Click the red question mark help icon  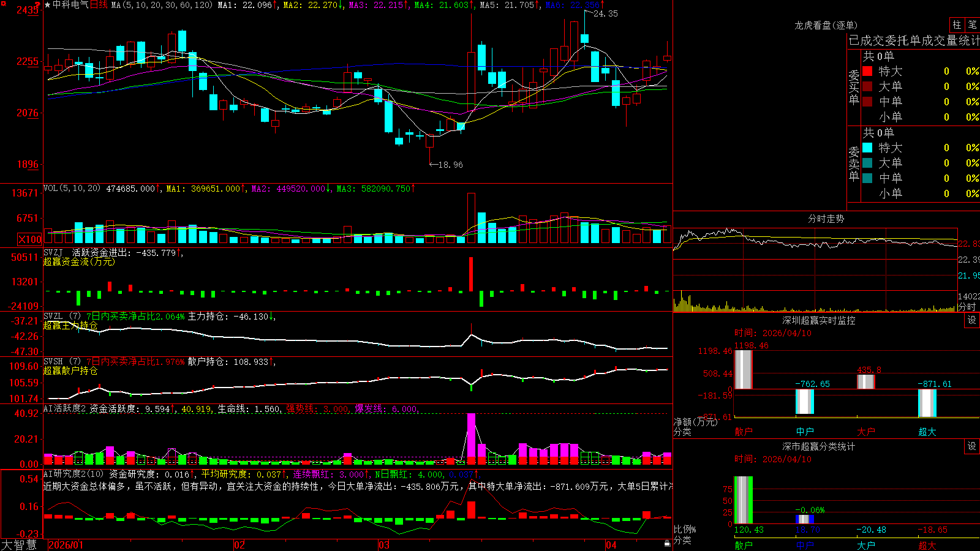click(x=37, y=4)
